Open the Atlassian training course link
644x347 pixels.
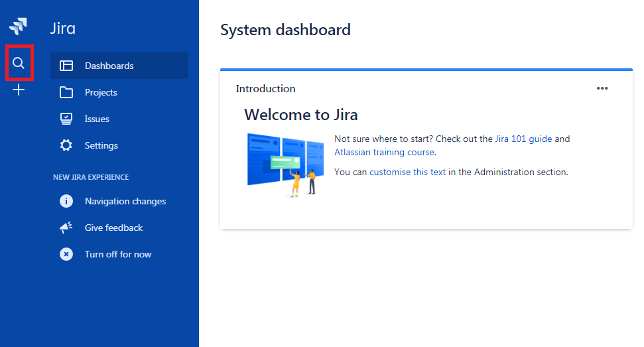pos(385,153)
